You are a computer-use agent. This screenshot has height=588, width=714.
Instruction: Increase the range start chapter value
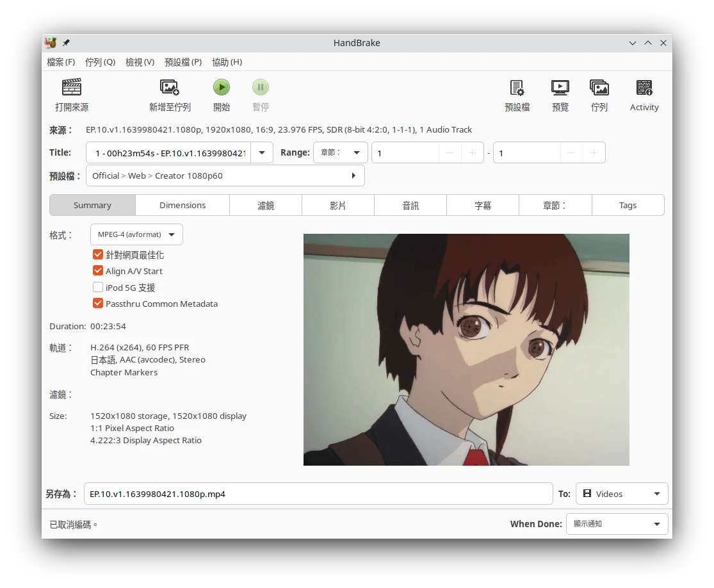(472, 153)
